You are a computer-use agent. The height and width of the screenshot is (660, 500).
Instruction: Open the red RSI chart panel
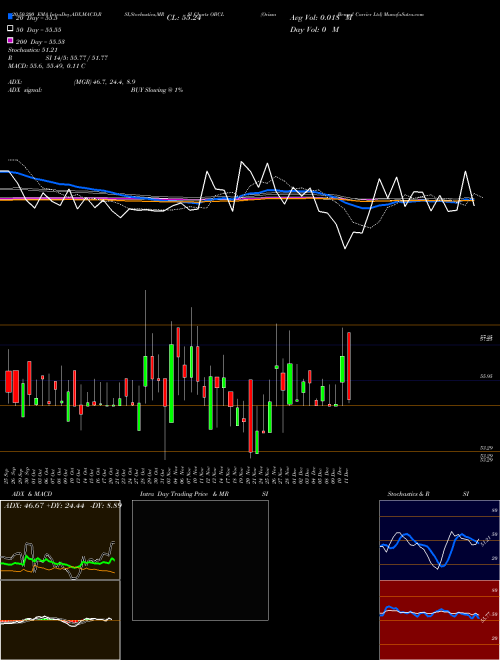coord(439,620)
